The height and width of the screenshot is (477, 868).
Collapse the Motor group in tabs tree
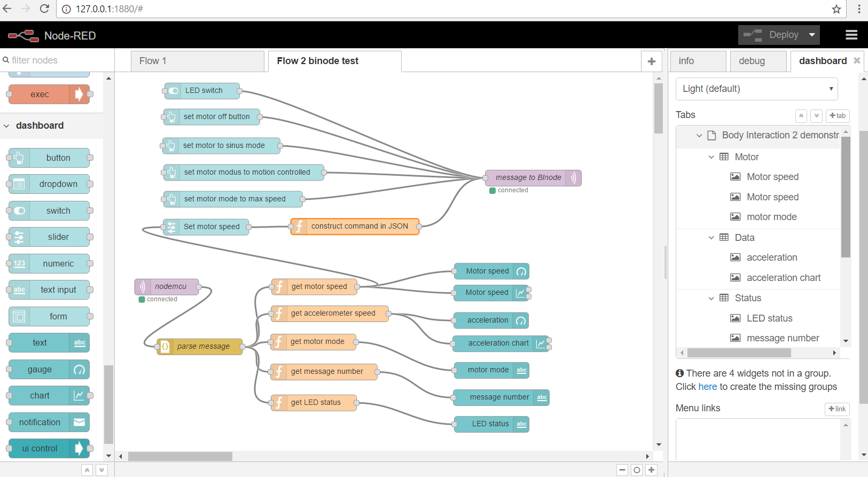click(711, 157)
